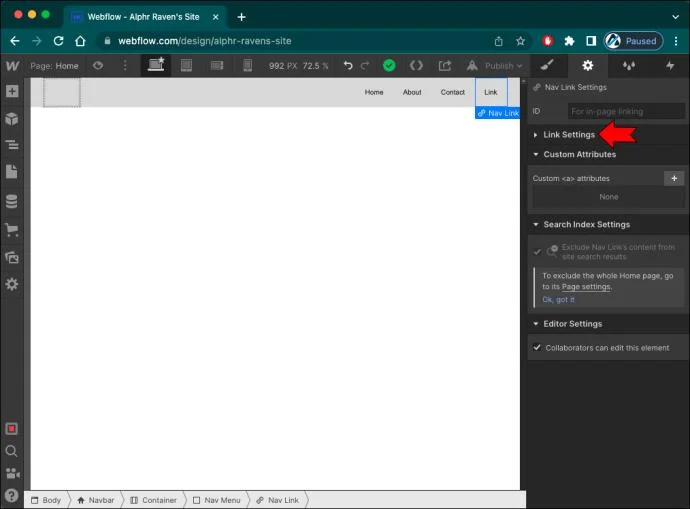Screen dimensions: 690x509
Task: Reload the browser page
Action: pos(58,41)
